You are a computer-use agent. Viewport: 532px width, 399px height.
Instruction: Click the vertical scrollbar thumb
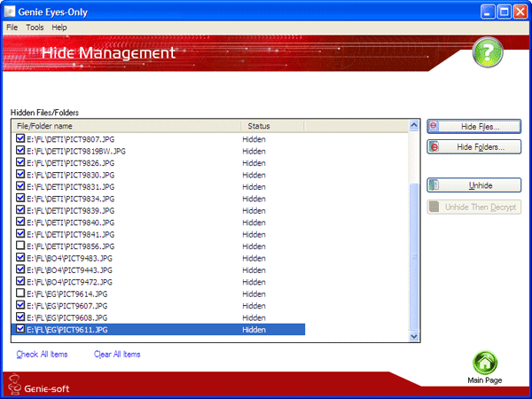click(x=414, y=257)
